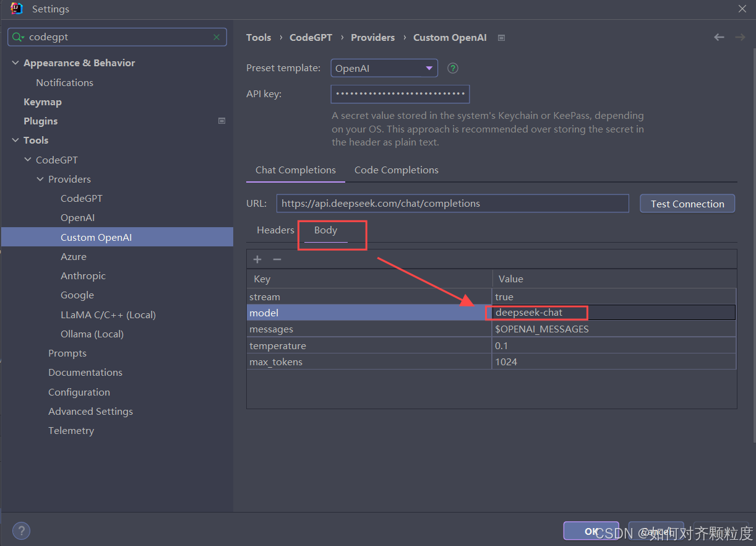Screen dimensions: 756x546
Task: Open the Preset template dropdown
Action: pyautogui.click(x=384, y=68)
